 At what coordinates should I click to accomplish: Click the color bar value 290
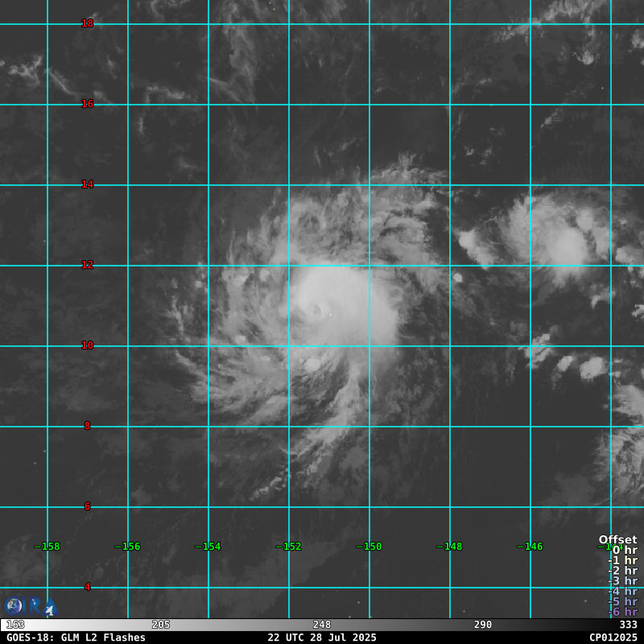coord(482,625)
